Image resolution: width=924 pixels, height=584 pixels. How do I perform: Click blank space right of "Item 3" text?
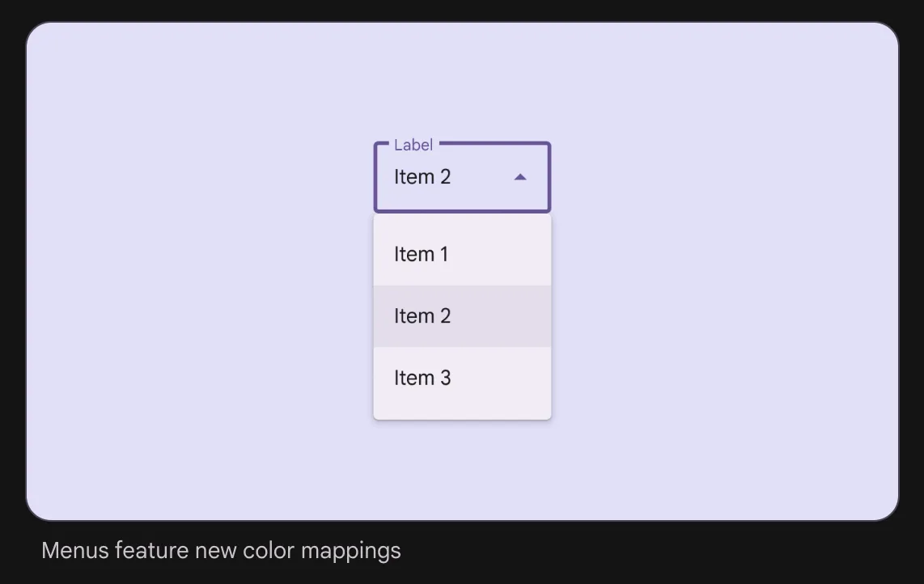tap(502, 378)
